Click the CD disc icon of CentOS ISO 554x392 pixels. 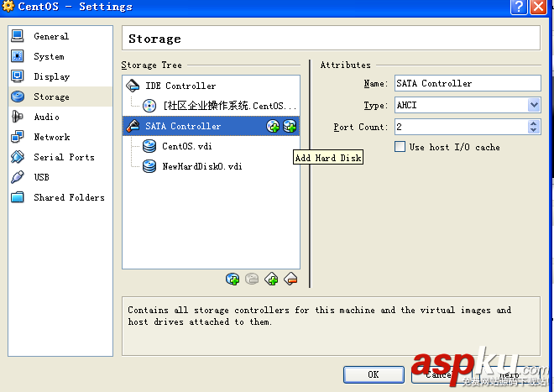(x=149, y=106)
